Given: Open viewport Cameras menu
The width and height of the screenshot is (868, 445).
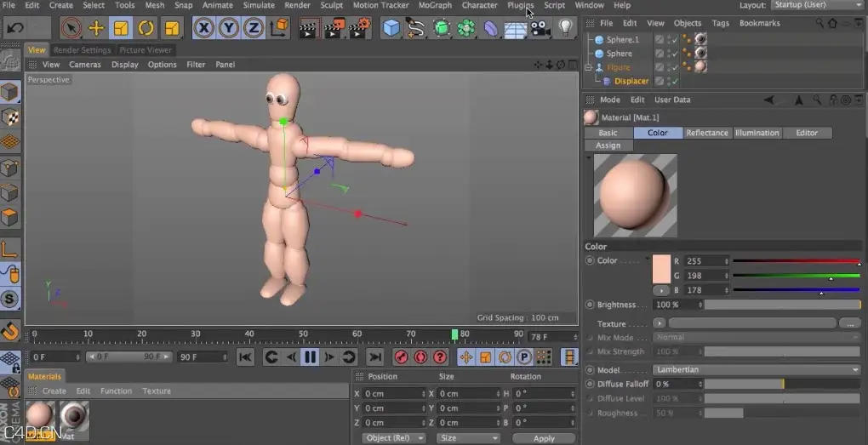Looking at the screenshot, I should 85,64.
